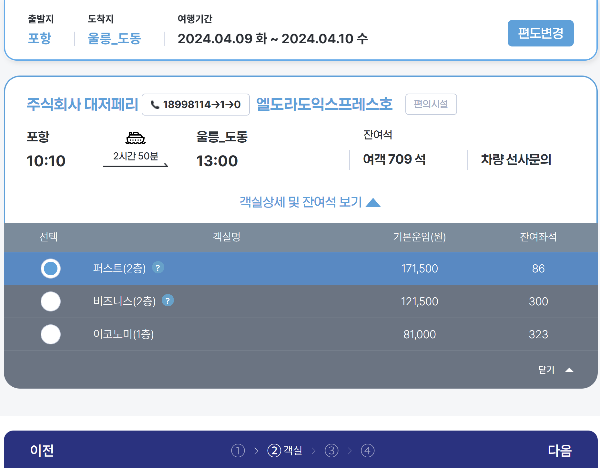Collapse 객실상세 및 잔여석 보기 section

[310, 202]
